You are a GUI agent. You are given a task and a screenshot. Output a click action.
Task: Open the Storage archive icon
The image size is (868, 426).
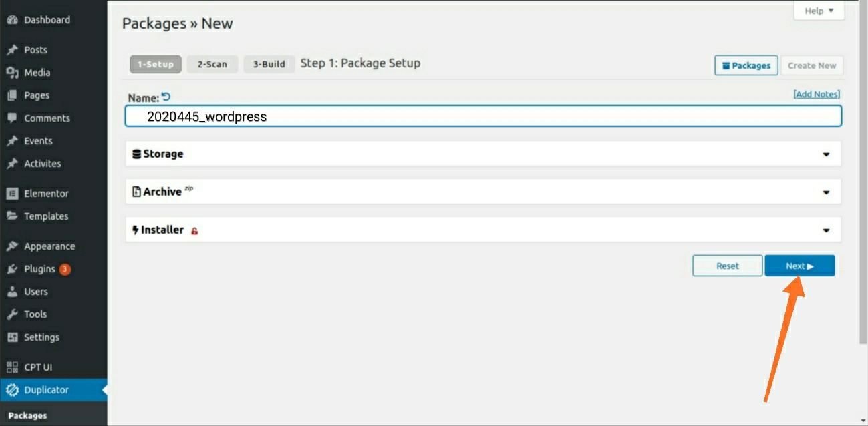coord(135,153)
